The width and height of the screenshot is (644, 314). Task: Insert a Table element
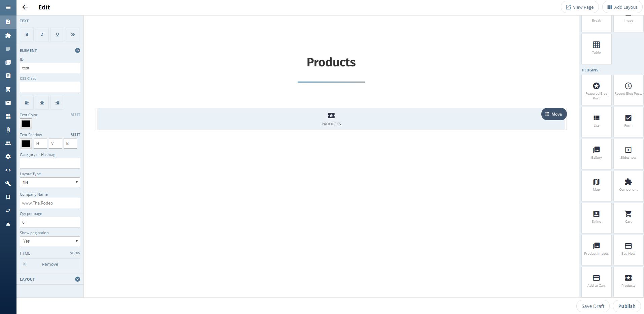pos(596,48)
